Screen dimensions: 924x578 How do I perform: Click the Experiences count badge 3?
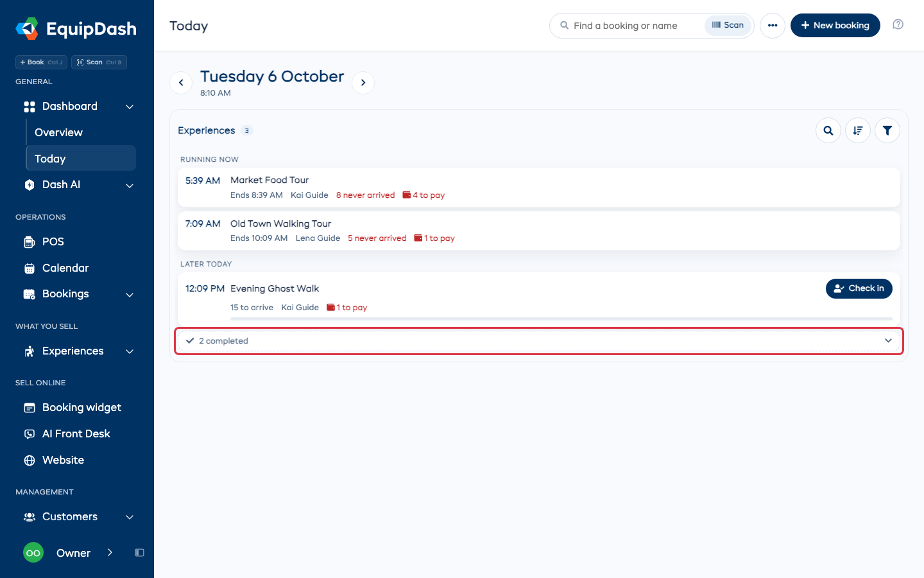coord(247,130)
